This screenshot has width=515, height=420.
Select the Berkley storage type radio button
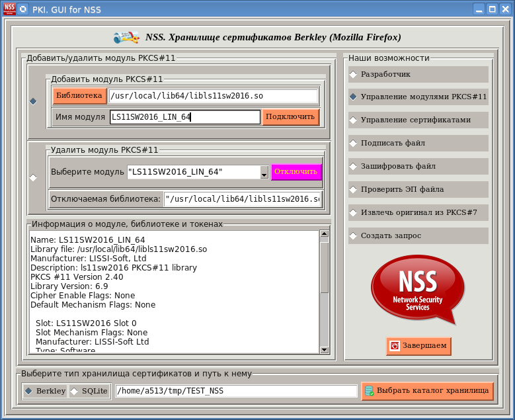click(x=28, y=391)
